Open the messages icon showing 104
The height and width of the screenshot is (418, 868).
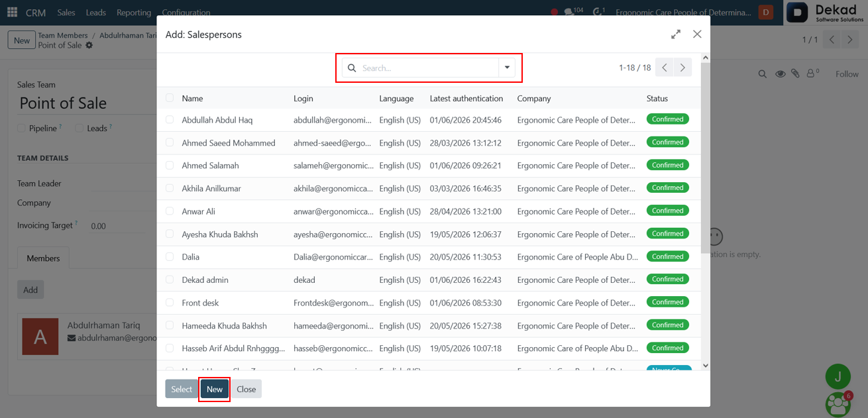pyautogui.click(x=573, y=12)
